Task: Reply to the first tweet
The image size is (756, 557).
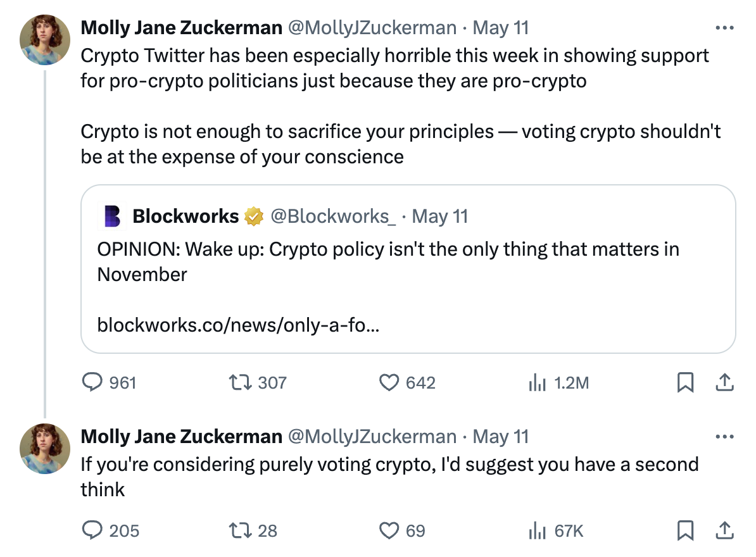Action: point(94,382)
